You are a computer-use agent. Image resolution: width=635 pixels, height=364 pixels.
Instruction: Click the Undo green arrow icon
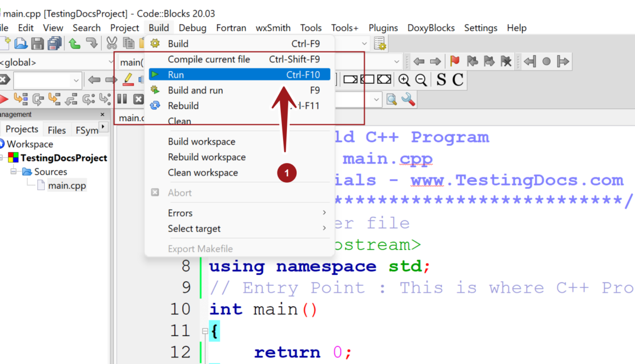pos(74,43)
